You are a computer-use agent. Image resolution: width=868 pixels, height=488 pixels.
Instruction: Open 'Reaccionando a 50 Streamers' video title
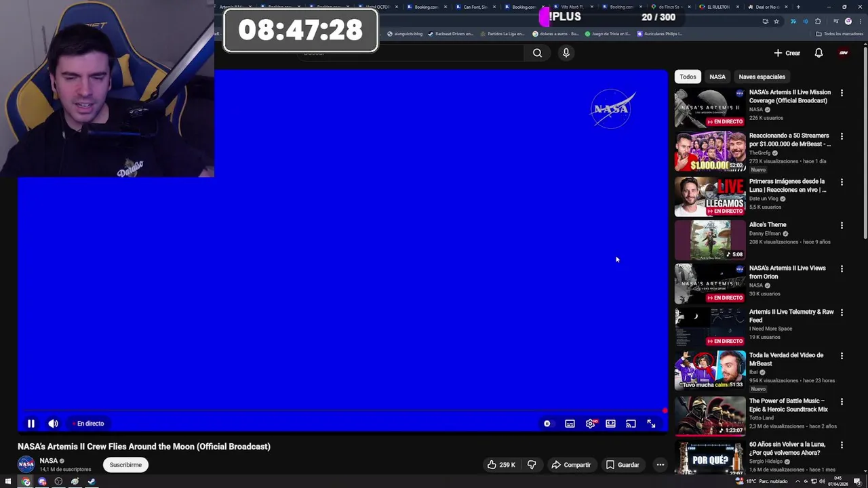coord(789,140)
